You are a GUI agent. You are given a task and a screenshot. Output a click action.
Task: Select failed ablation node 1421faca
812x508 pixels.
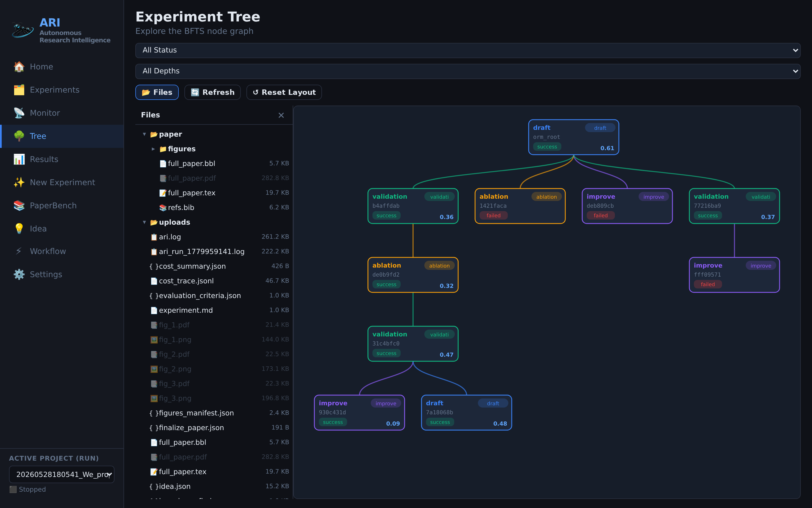tap(520, 206)
